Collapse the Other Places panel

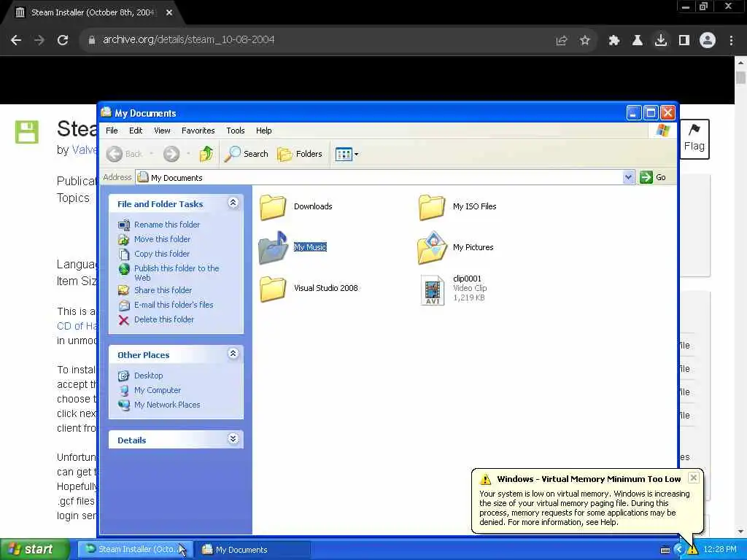click(x=233, y=354)
